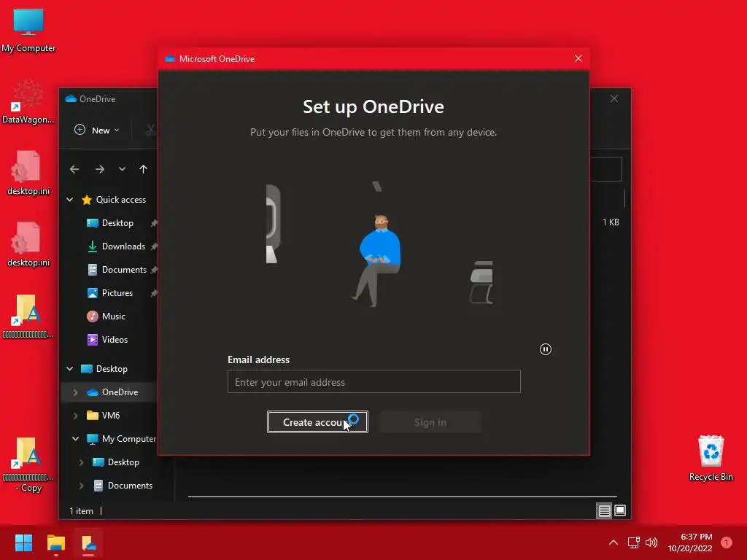This screenshot has height=560, width=747.
Task: Go up one folder level in Explorer
Action: point(144,169)
